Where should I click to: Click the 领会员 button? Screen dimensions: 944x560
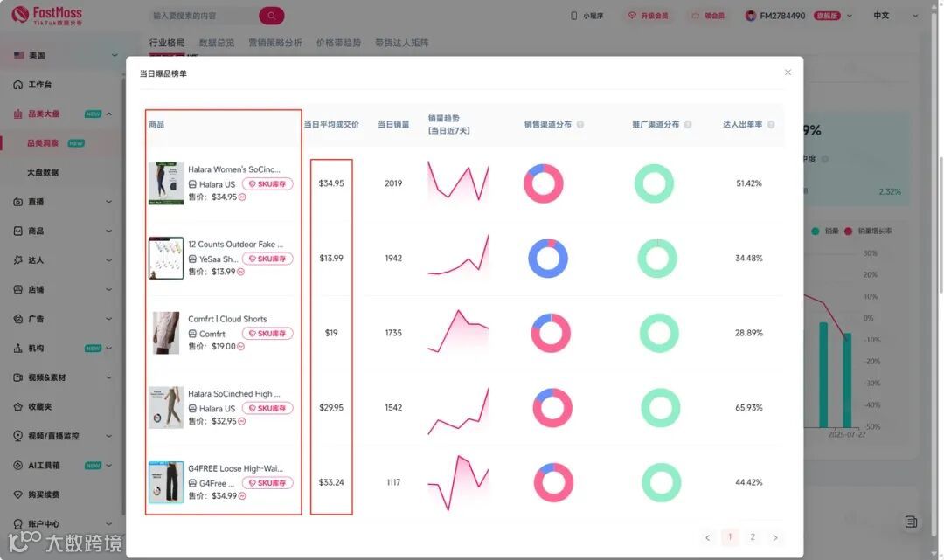(709, 16)
